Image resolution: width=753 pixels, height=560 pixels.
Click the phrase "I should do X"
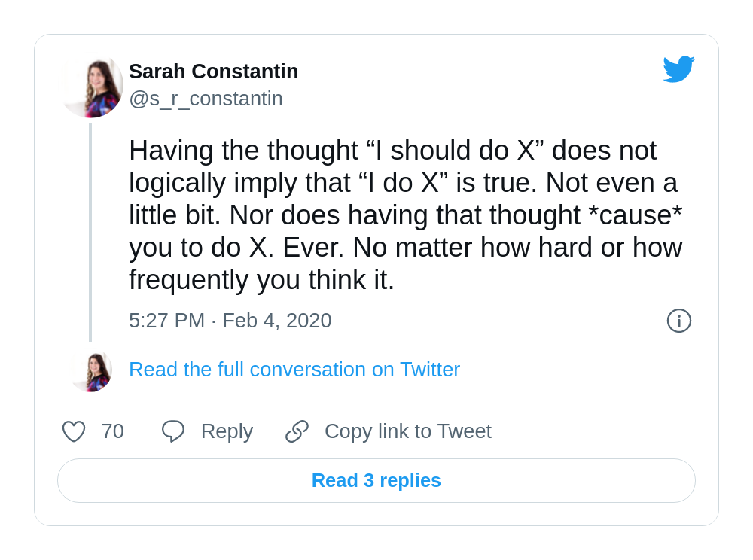point(455,151)
